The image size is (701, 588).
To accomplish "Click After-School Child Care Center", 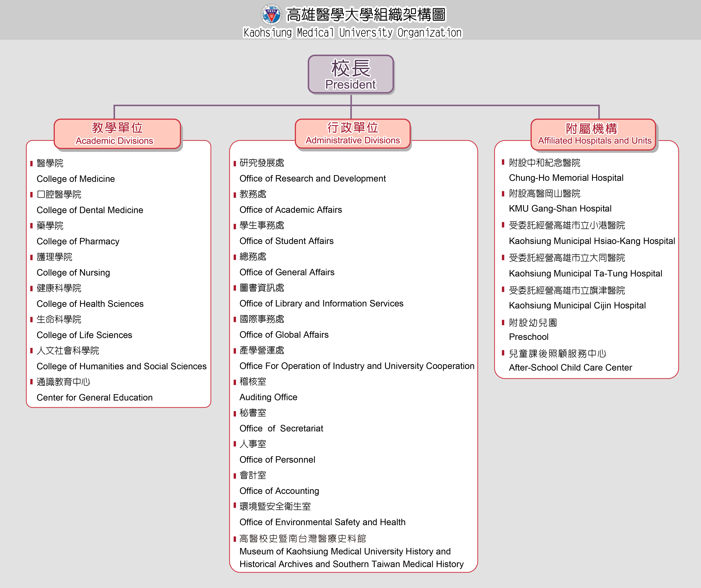I will [x=570, y=367].
